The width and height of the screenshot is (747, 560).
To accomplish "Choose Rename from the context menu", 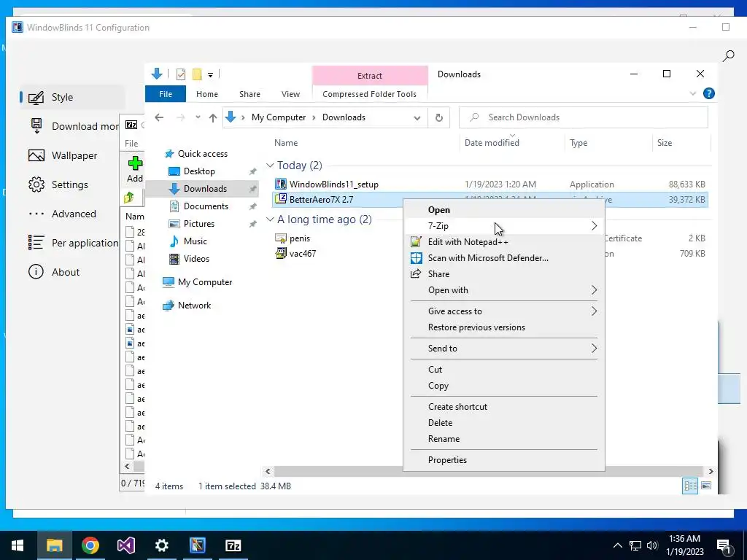I will point(504,439).
